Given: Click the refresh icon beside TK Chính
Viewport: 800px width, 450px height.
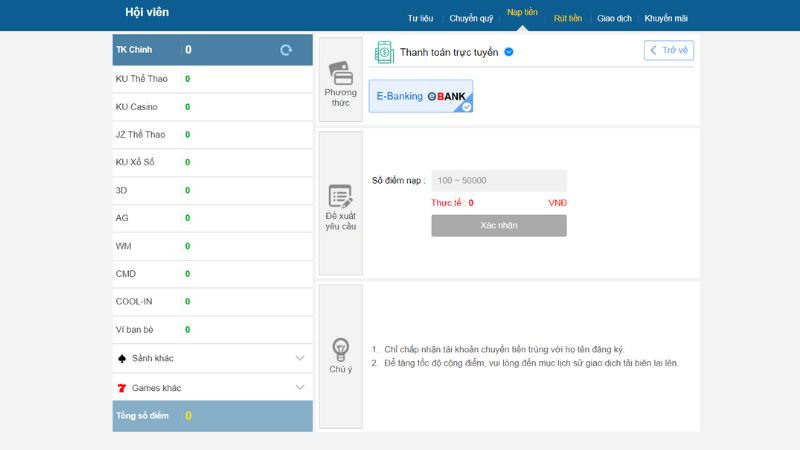Looking at the screenshot, I should 286,50.
